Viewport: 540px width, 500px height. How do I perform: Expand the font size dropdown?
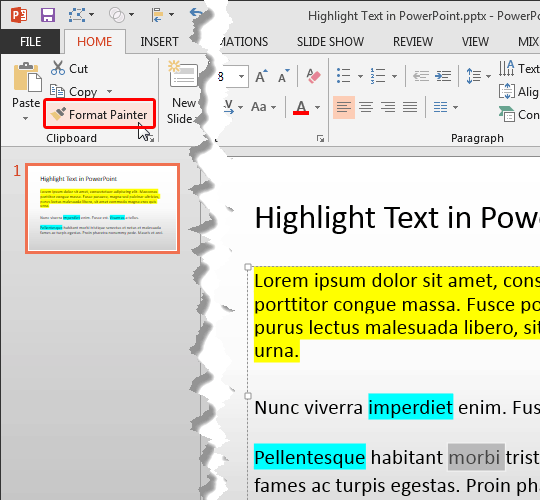[x=242, y=76]
